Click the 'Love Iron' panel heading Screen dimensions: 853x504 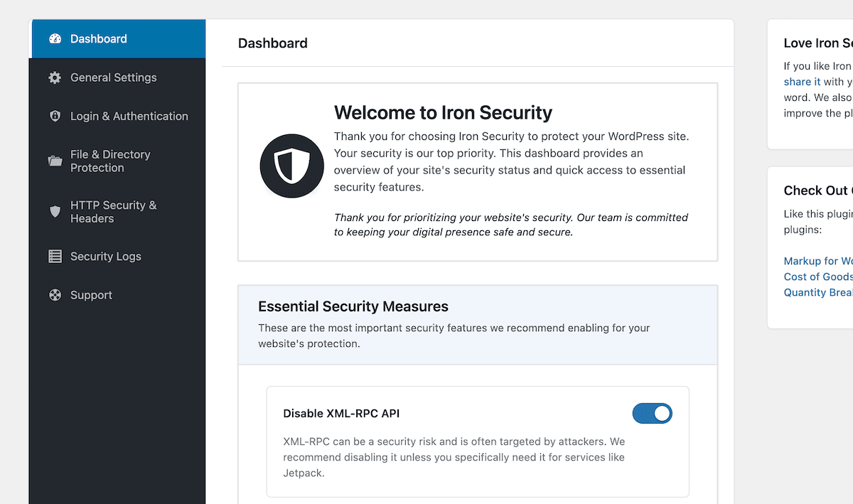(x=818, y=43)
